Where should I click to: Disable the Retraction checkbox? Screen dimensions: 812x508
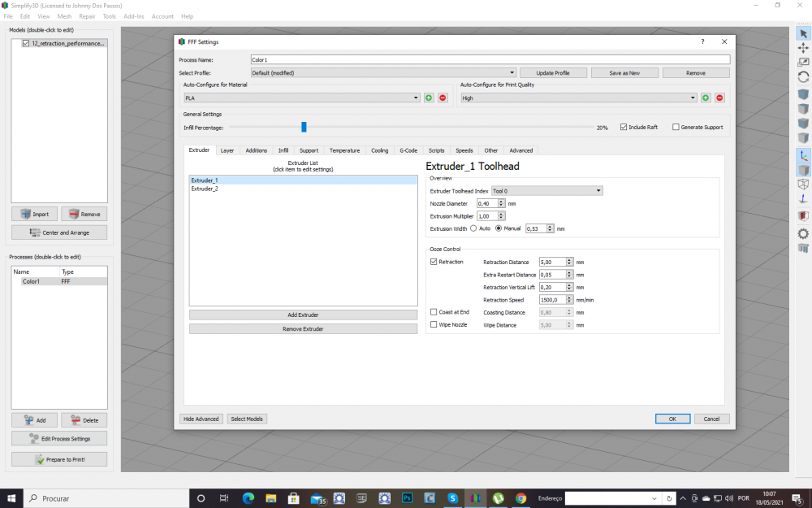click(434, 262)
